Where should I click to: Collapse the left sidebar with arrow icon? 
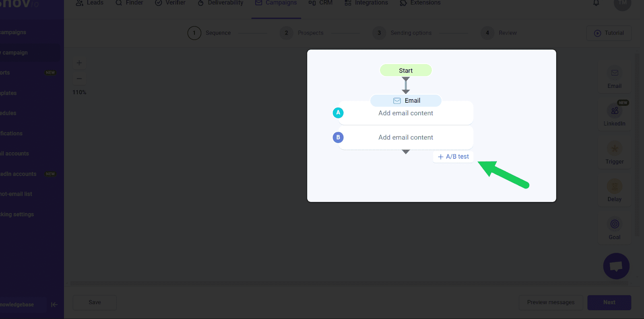pyautogui.click(x=54, y=304)
